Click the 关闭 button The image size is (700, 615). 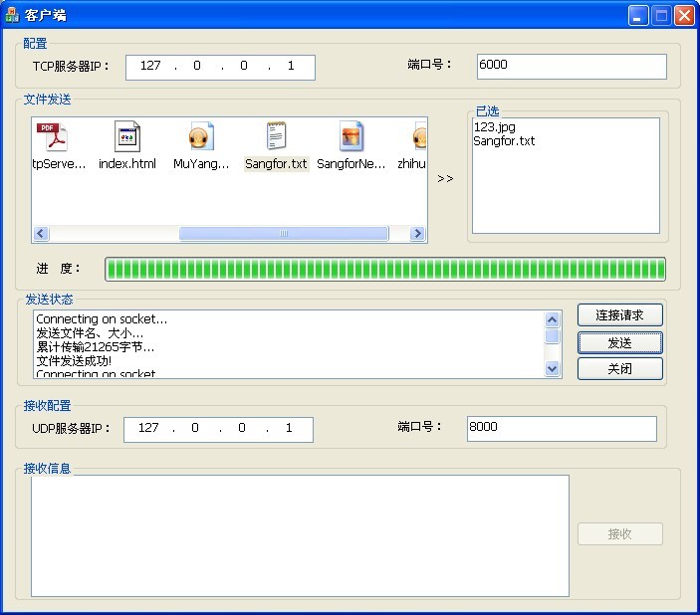coord(619,368)
